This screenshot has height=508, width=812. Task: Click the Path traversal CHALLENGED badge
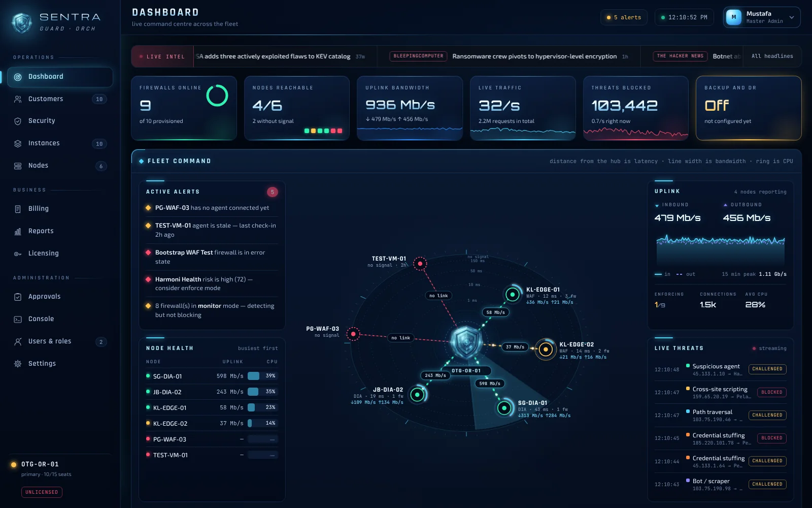click(x=767, y=415)
